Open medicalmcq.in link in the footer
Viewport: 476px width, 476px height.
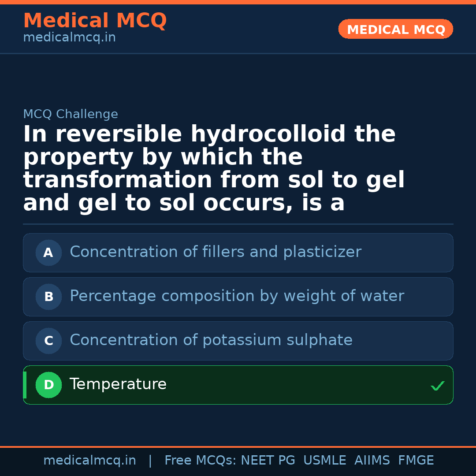tap(89, 461)
